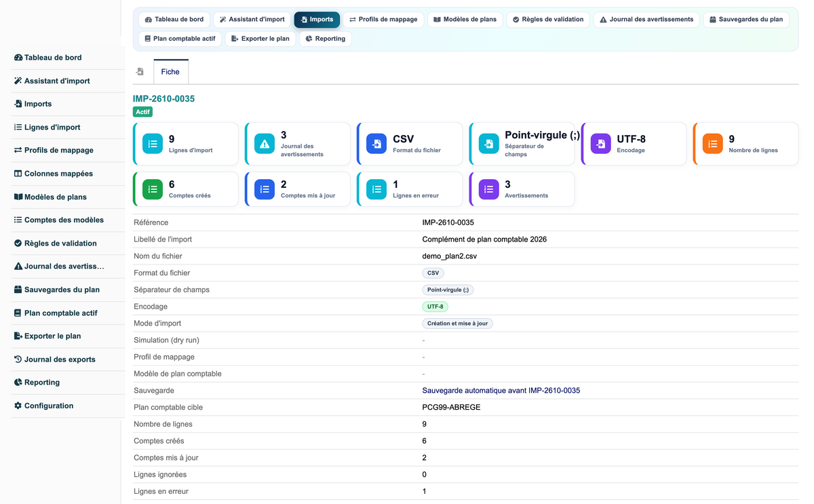Open the Fiche tab
The width and height of the screenshot is (814, 504).
coord(170,72)
